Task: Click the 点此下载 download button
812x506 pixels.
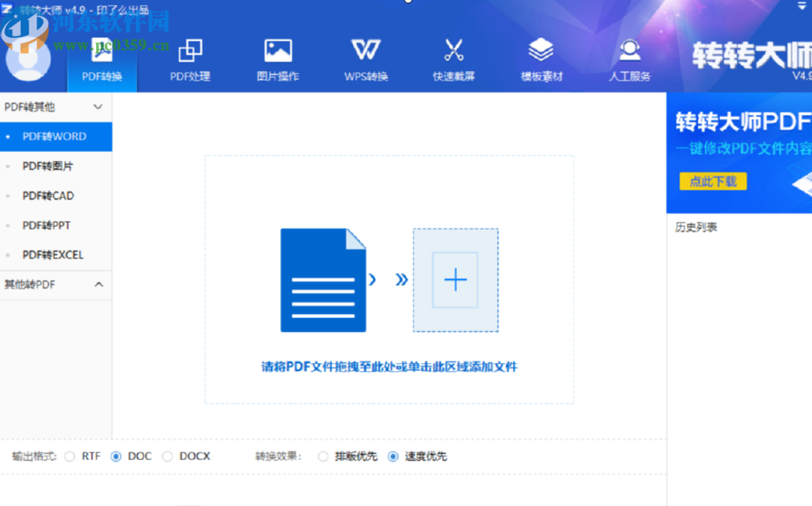Action: (712, 181)
